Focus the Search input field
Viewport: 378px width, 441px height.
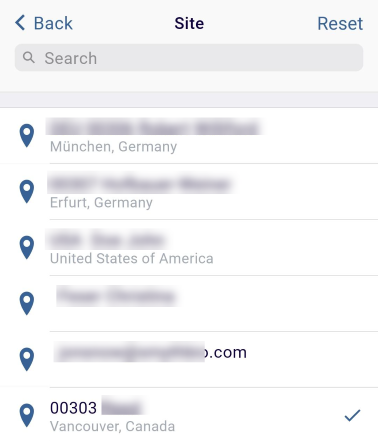click(189, 58)
